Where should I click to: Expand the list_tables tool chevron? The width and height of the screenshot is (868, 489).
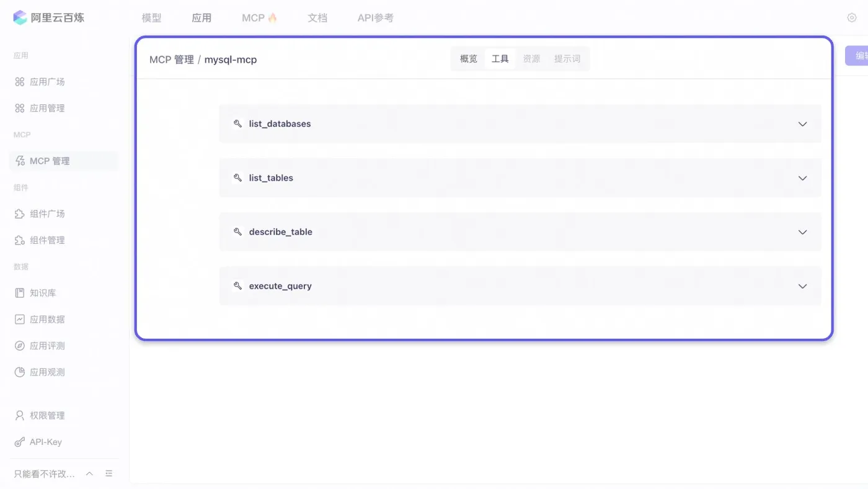click(x=802, y=178)
